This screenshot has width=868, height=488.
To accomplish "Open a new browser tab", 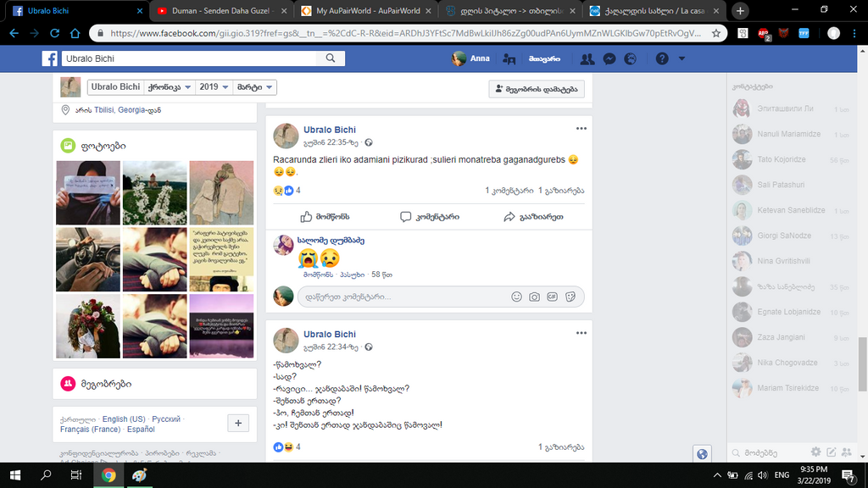I will click(740, 10).
